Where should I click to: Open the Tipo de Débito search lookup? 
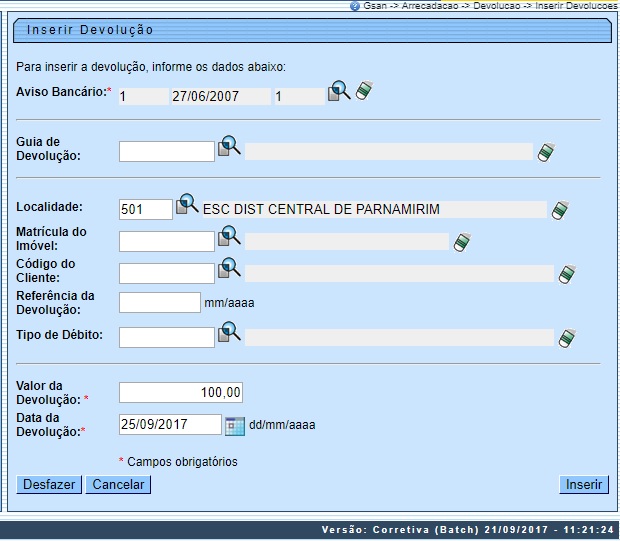(x=229, y=332)
